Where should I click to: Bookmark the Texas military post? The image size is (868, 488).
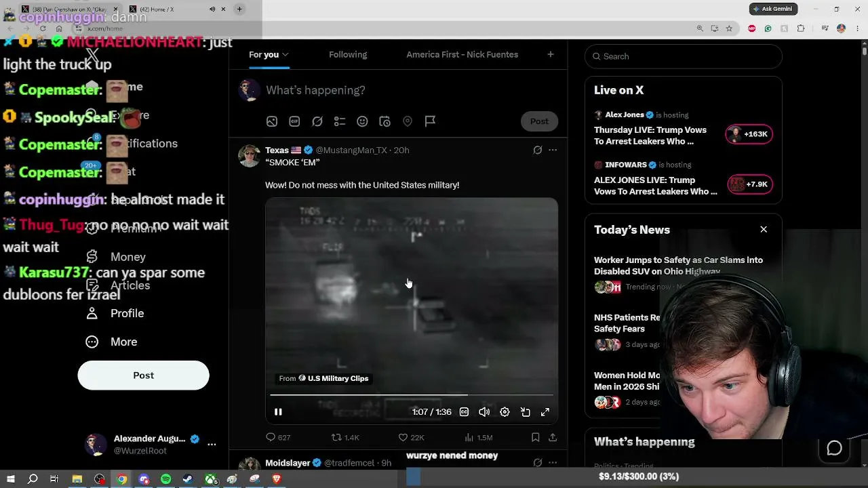click(x=535, y=438)
